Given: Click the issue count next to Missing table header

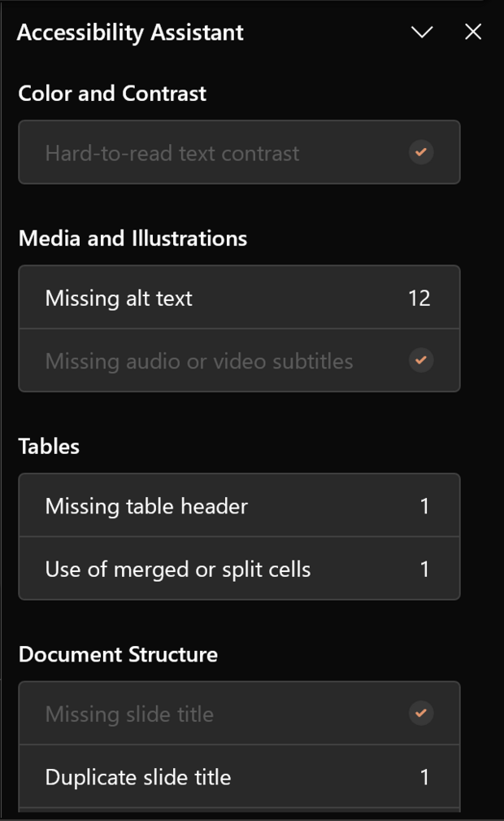Looking at the screenshot, I should tap(424, 505).
